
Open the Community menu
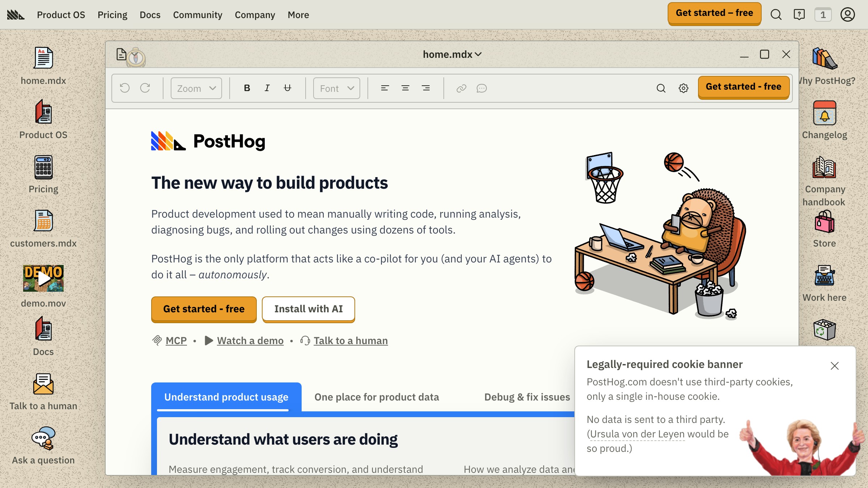(197, 15)
